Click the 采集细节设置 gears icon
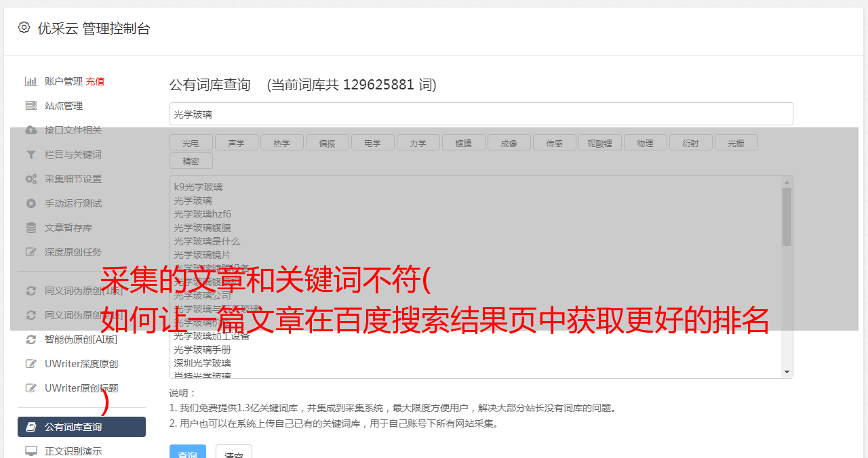 pyautogui.click(x=31, y=179)
